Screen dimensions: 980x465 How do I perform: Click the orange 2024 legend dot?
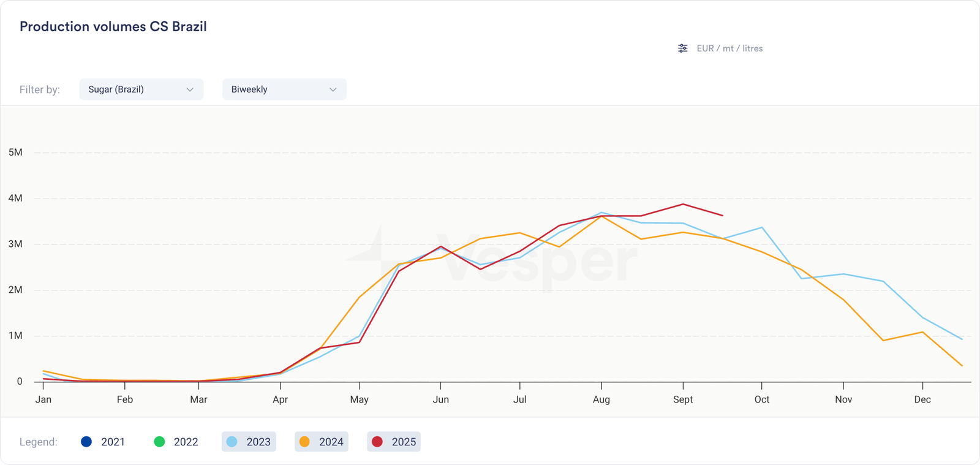[304, 442]
